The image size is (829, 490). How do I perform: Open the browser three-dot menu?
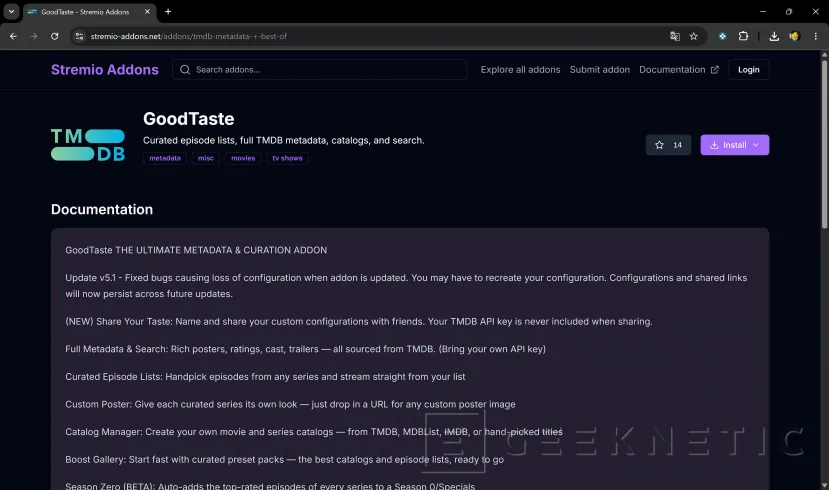coord(816,36)
